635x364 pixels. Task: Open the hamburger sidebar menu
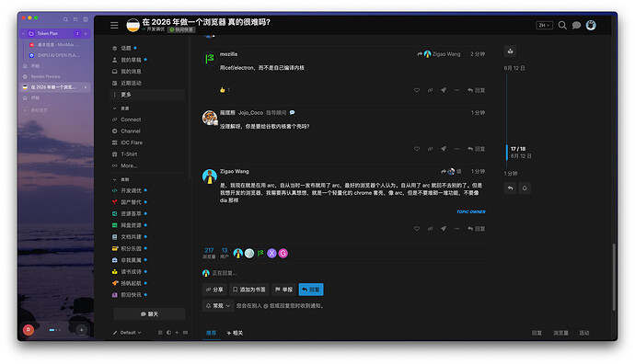point(114,26)
